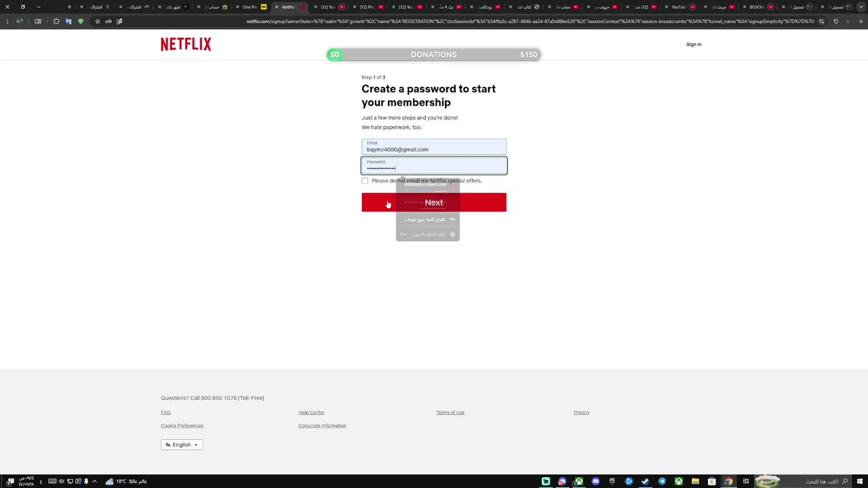The height and width of the screenshot is (488, 868).
Task: Open the Privacy footer link
Action: pos(581,412)
